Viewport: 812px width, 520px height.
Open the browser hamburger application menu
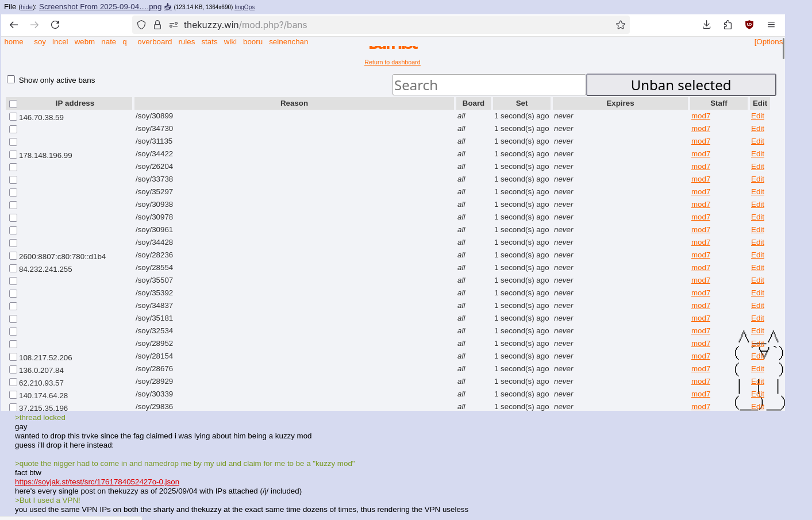(x=771, y=25)
